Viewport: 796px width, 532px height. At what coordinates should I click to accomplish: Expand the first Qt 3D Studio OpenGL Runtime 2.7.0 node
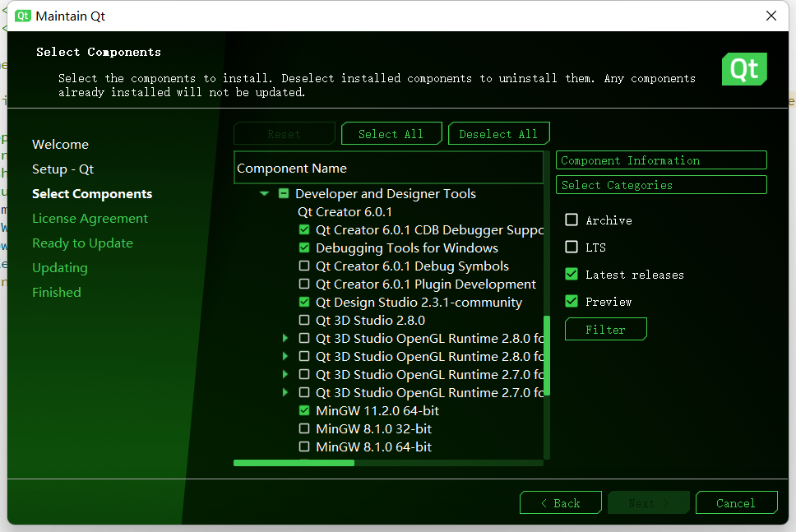[x=285, y=374]
